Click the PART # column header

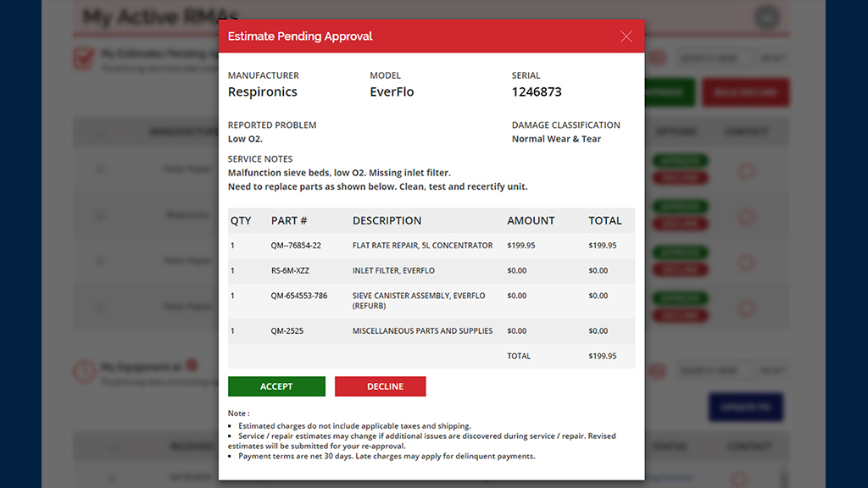coord(289,221)
